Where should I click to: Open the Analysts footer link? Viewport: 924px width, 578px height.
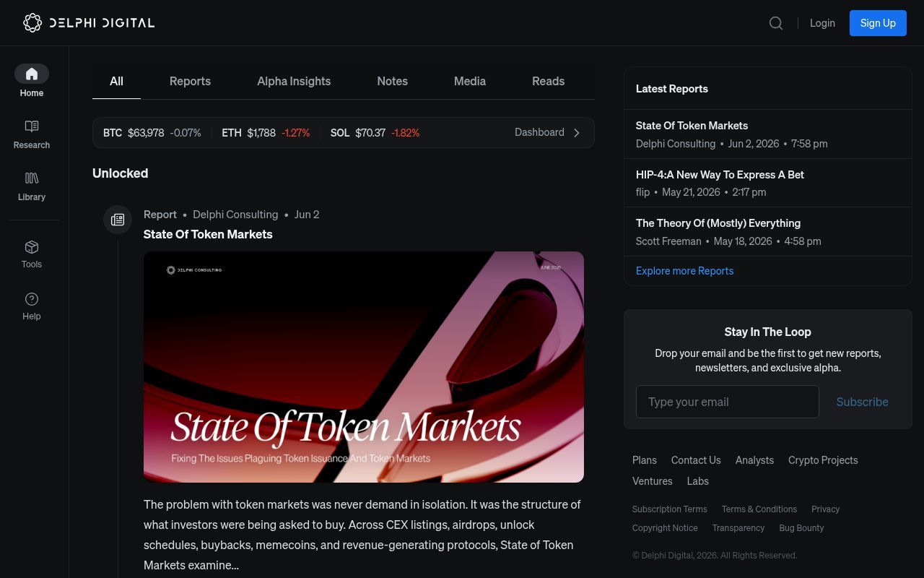(x=754, y=460)
